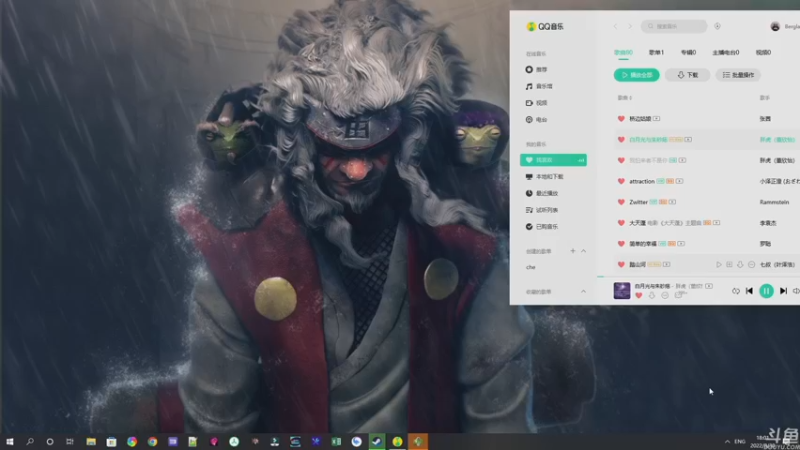This screenshot has height=450, width=800.
Task: Switch to the 专辑0 tab
Action: tap(688, 53)
